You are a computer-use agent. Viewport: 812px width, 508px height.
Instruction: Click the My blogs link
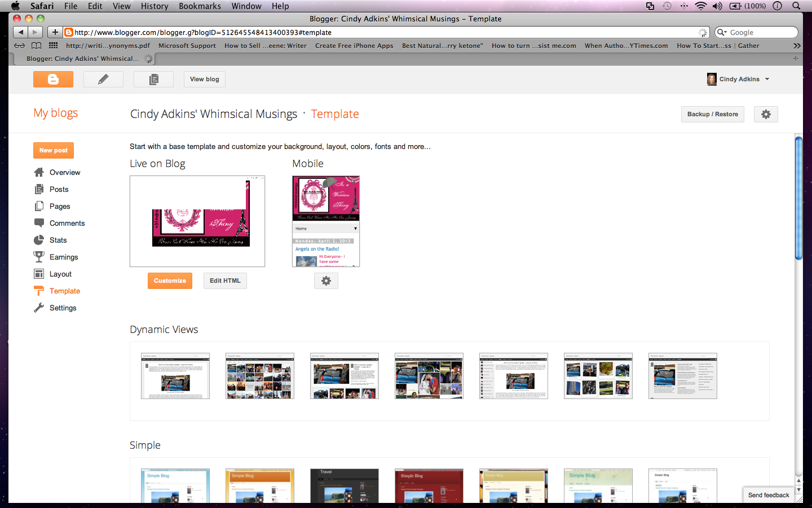(x=56, y=113)
